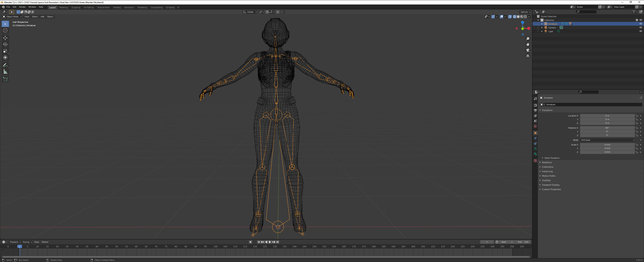
Task: Switch to the Sculpting workspace tab
Action: (x=76, y=7)
